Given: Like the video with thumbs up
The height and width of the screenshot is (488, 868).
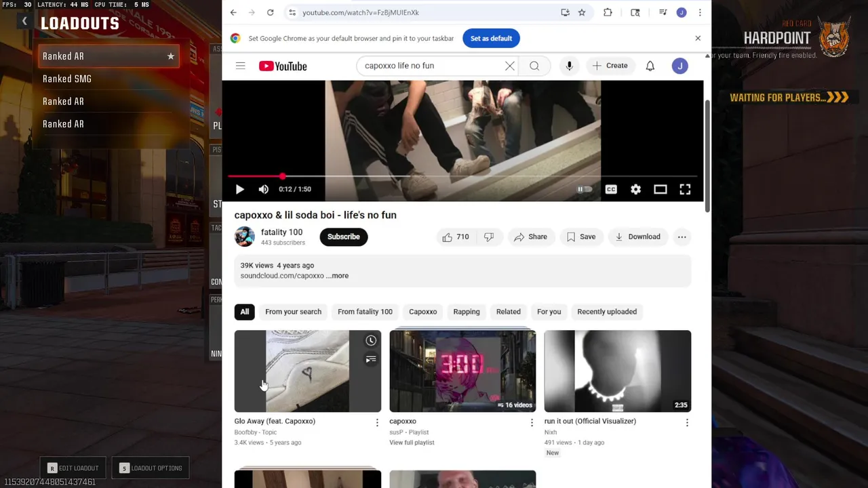Looking at the screenshot, I should point(456,237).
